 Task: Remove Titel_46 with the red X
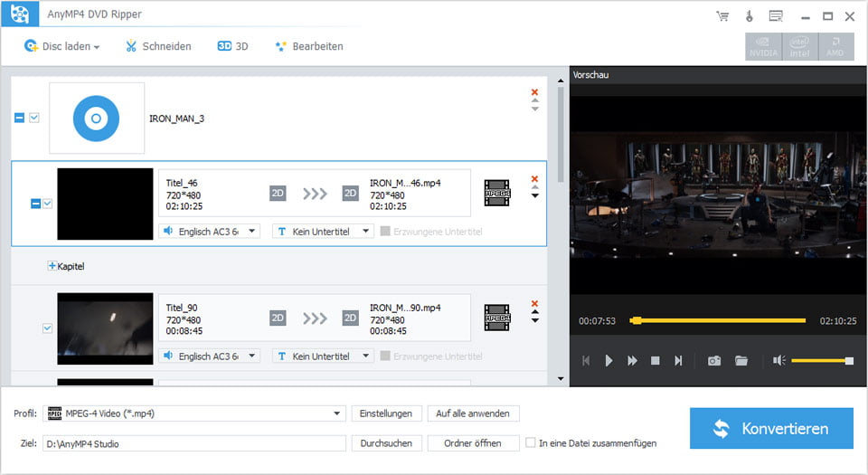[x=534, y=179]
